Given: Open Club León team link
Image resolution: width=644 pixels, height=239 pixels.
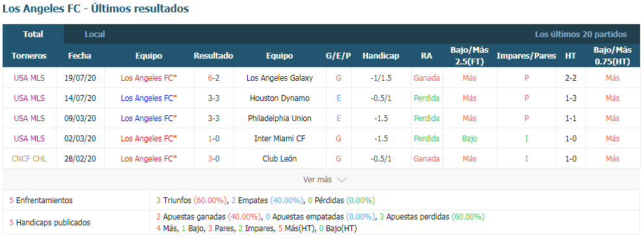Looking at the screenshot, I should pyautogui.click(x=280, y=158).
